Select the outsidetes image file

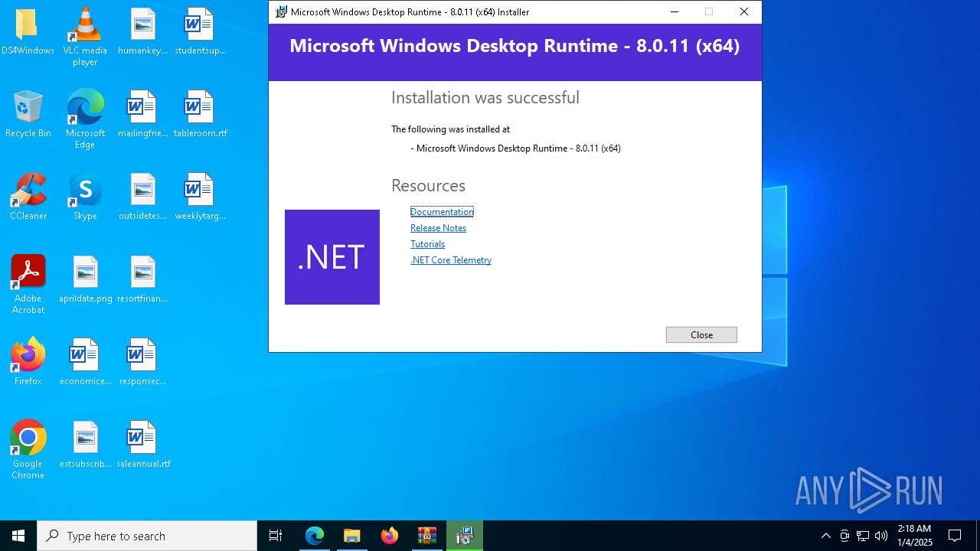pyautogui.click(x=142, y=190)
